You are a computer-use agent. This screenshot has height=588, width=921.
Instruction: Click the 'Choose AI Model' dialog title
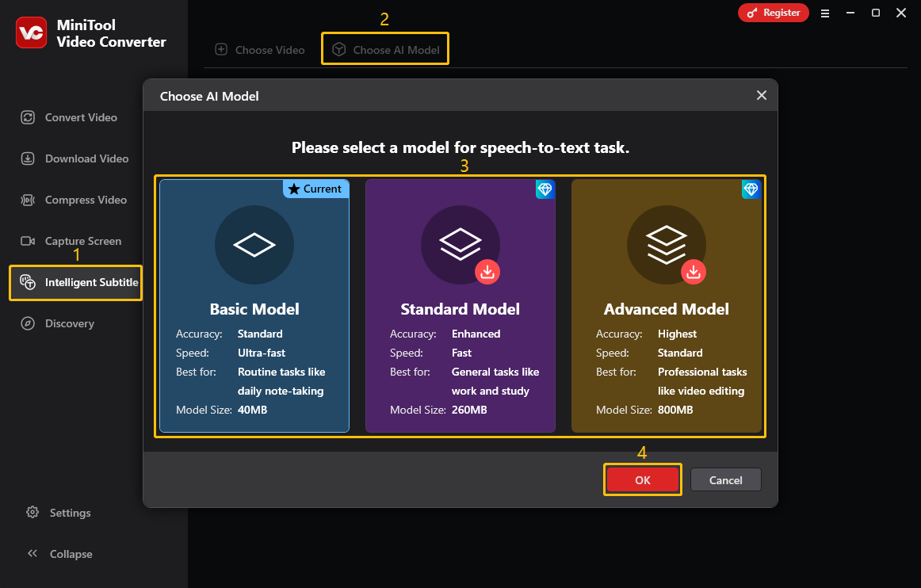click(x=209, y=97)
